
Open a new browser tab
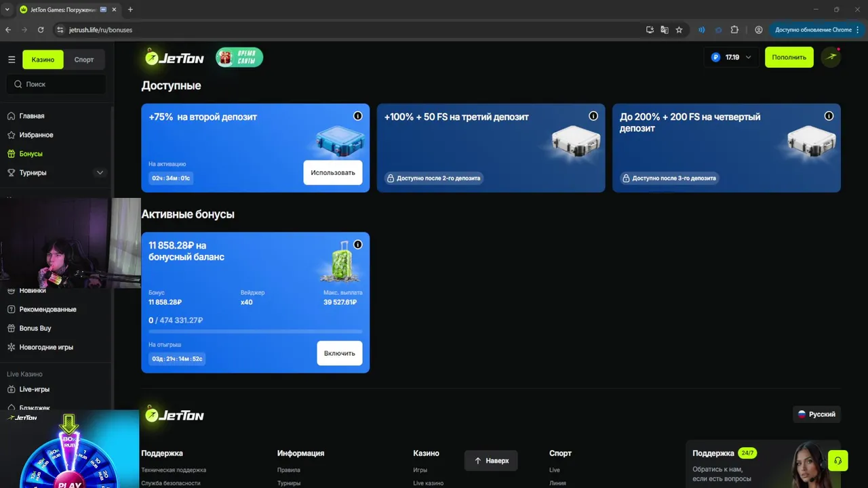pos(130,9)
